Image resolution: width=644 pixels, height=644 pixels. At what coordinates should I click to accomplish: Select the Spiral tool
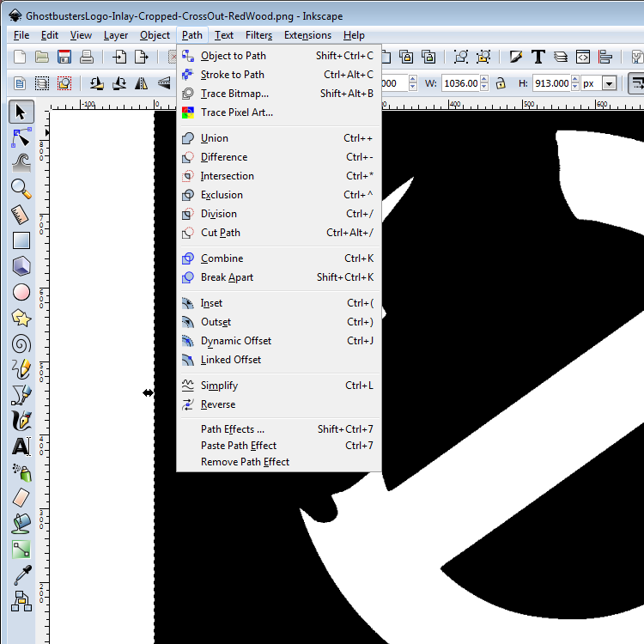coord(21,343)
